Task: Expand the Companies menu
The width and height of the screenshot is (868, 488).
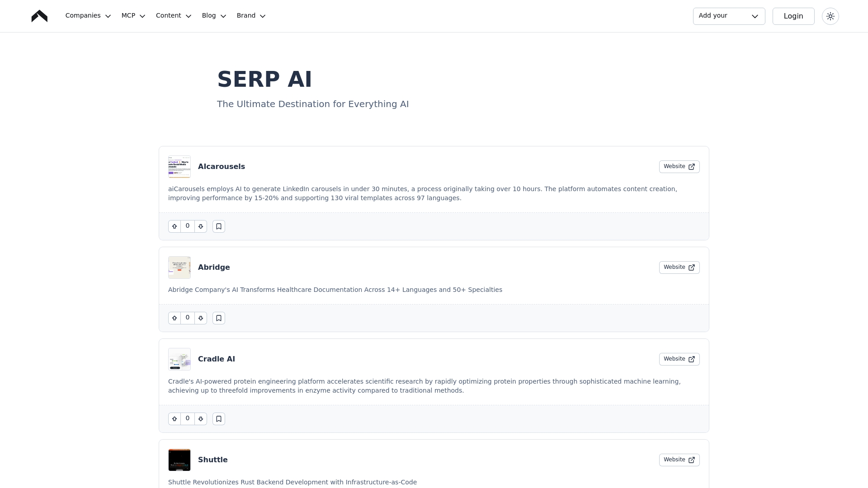Action: pyautogui.click(x=88, y=16)
